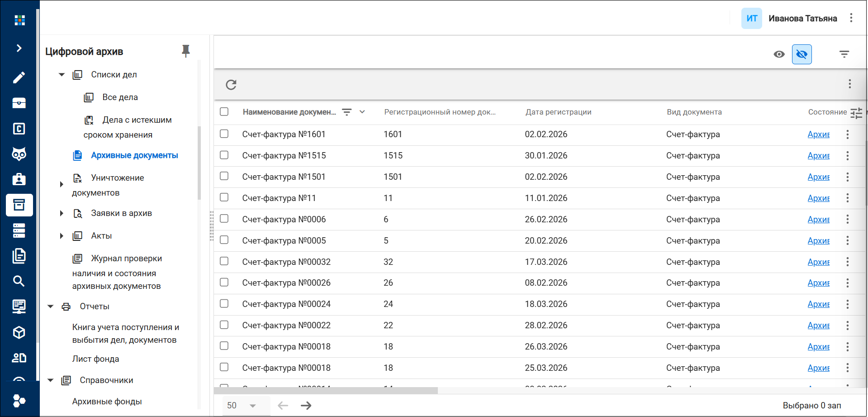This screenshot has height=417, width=868.
Task: Open the page size dropdown showing 50
Action: tap(246, 406)
